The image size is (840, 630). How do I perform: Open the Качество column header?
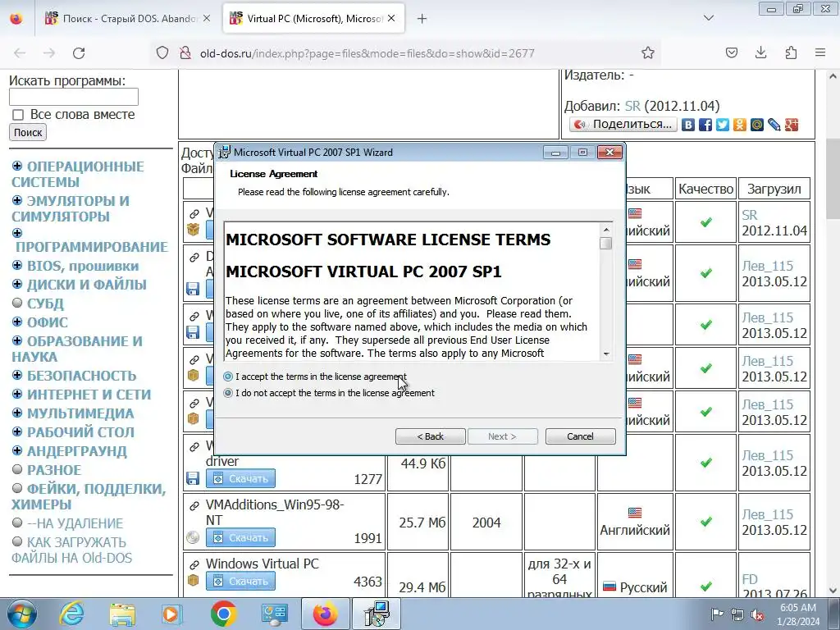[x=705, y=189]
